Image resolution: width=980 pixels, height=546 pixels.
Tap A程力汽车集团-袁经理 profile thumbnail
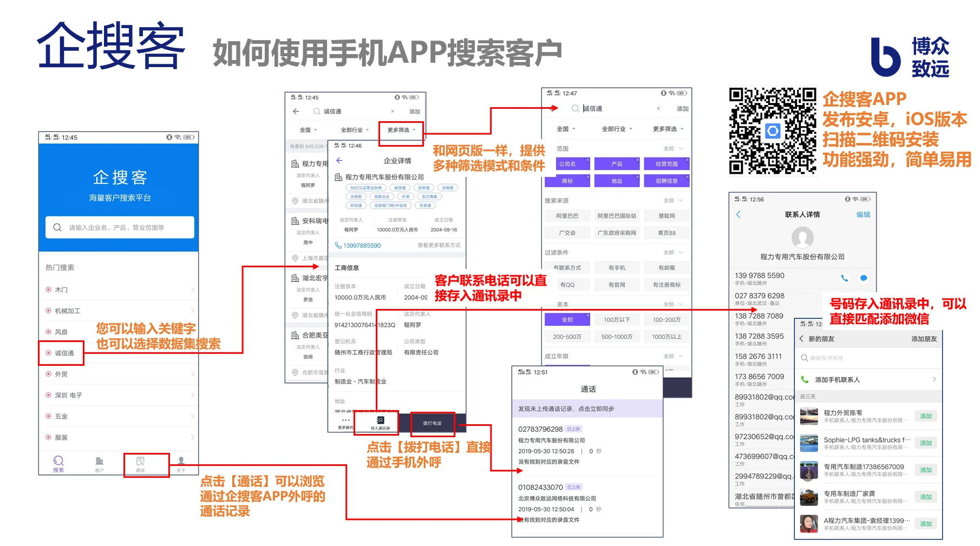(809, 524)
